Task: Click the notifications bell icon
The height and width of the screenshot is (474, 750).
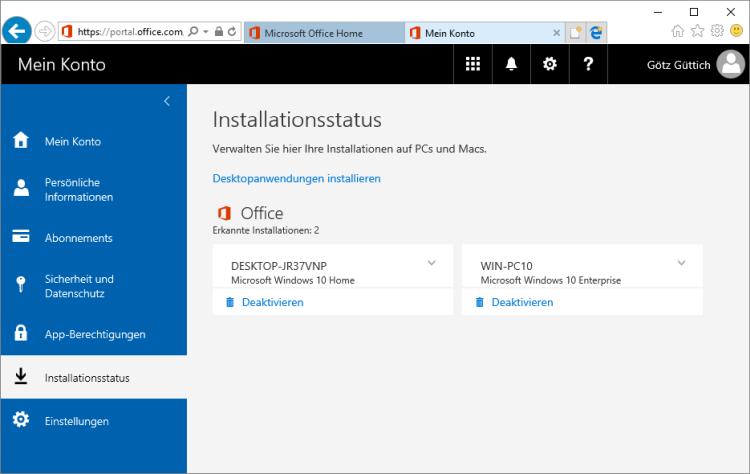Action: pyautogui.click(x=512, y=64)
